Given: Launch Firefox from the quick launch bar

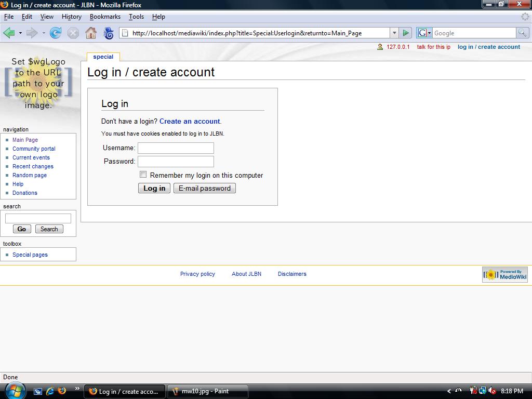Looking at the screenshot, I should pyautogui.click(x=62, y=391).
